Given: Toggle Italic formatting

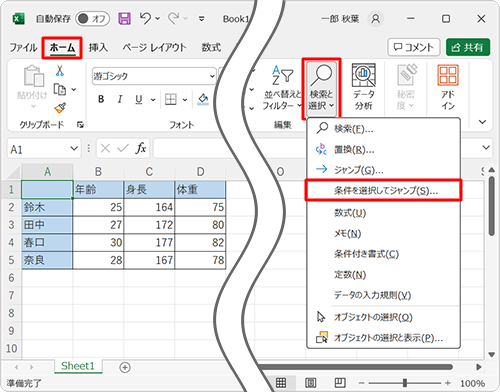Looking at the screenshot, I should click(120, 99).
